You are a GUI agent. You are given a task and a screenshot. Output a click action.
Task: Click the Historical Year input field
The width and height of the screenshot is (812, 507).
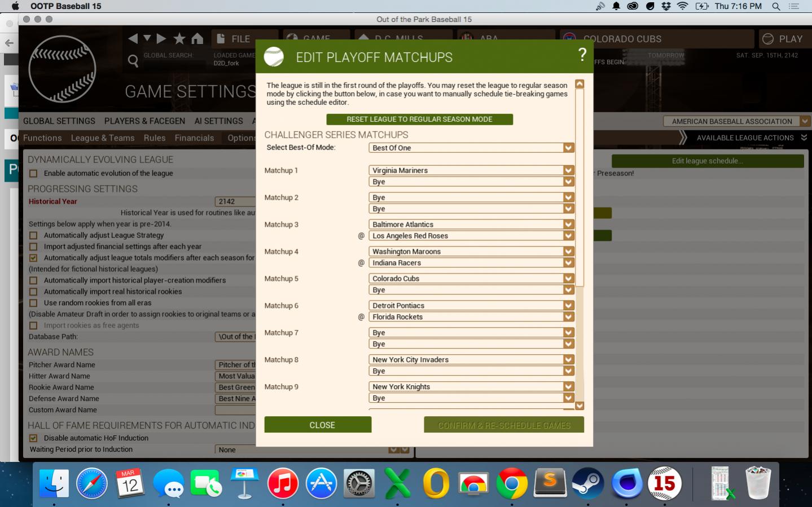click(x=235, y=201)
